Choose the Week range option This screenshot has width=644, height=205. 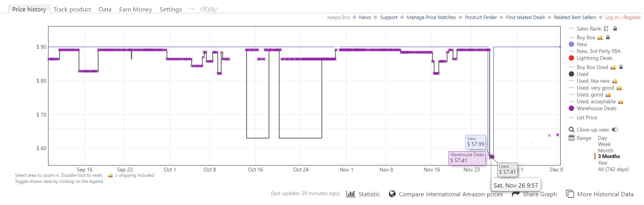[x=604, y=144]
